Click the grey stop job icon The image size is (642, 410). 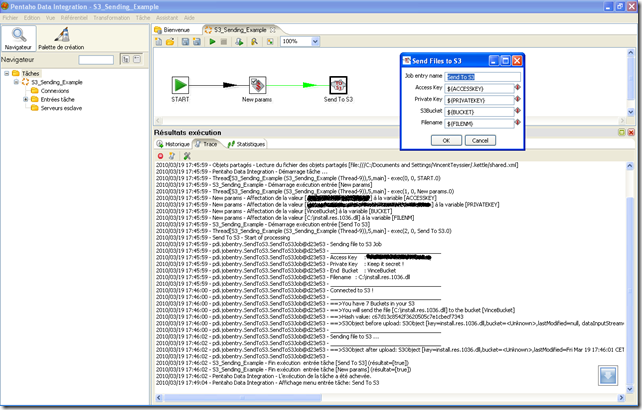[x=224, y=41]
